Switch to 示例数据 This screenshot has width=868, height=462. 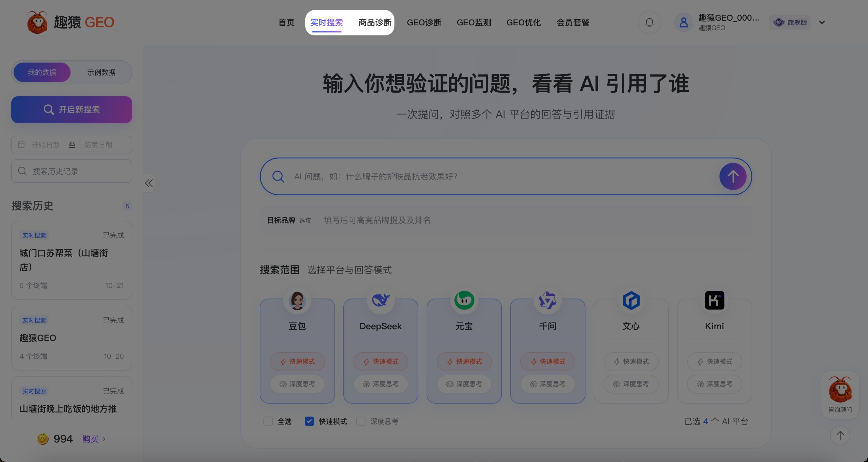click(x=101, y=72)
